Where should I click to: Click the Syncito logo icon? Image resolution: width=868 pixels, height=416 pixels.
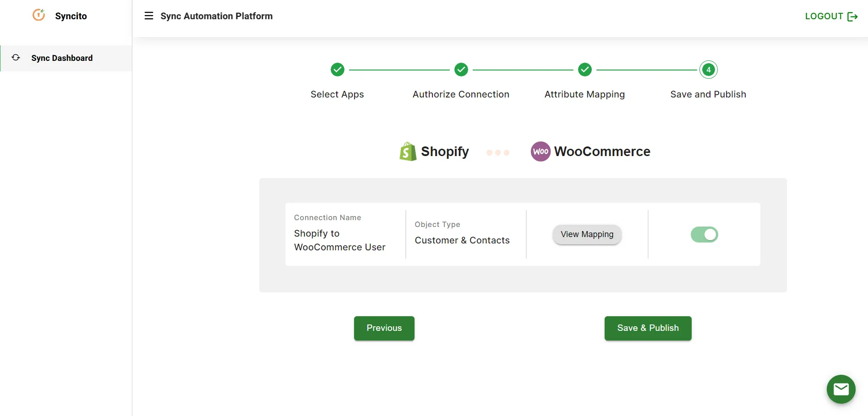tap(39, 15)
